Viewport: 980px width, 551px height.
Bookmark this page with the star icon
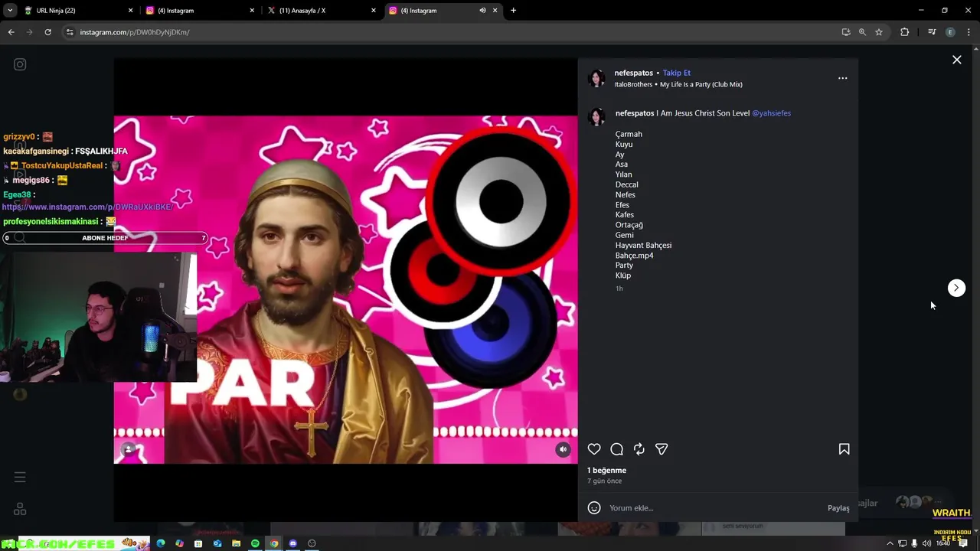(x=879, y=32)
